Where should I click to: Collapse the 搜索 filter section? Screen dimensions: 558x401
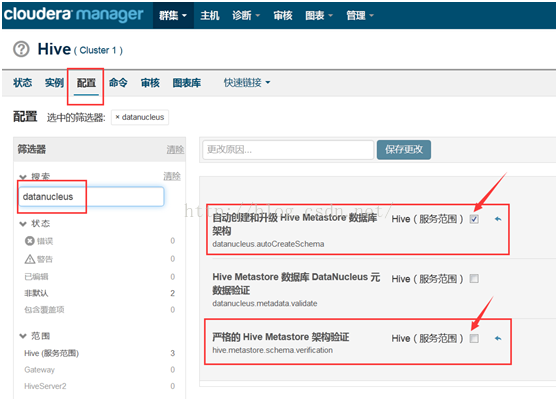coord(35,176)
